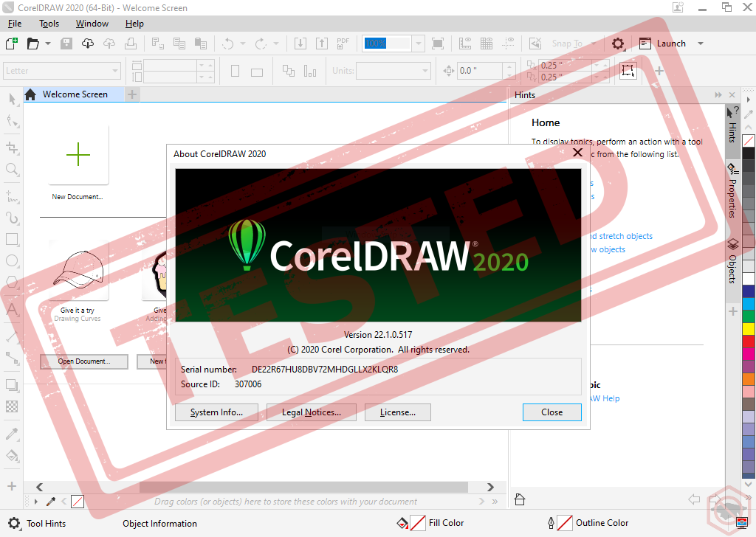Screen dimensions: 756x537
Task: Open the Help menu
Action: (x=134, y=24)
